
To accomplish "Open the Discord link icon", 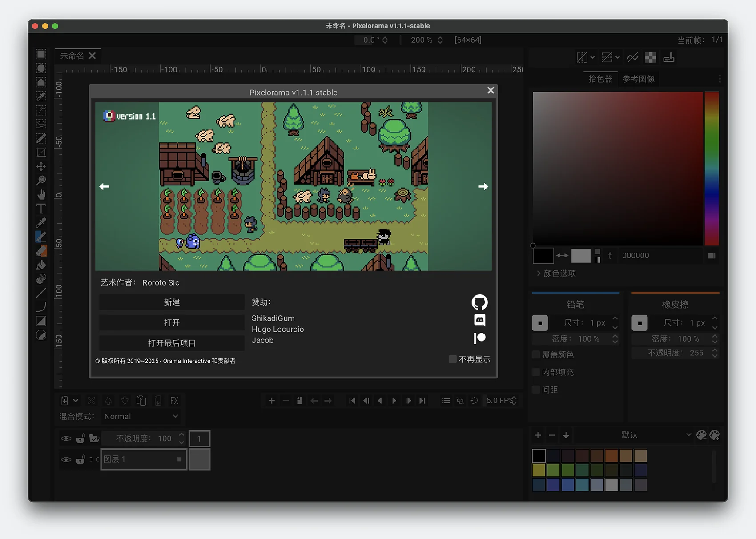I will 479,320.
